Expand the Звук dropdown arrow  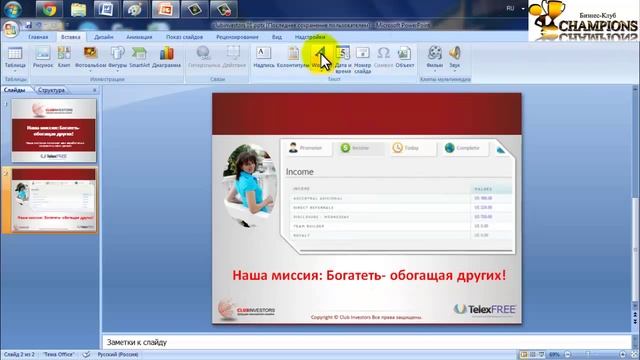pos(454,71)
